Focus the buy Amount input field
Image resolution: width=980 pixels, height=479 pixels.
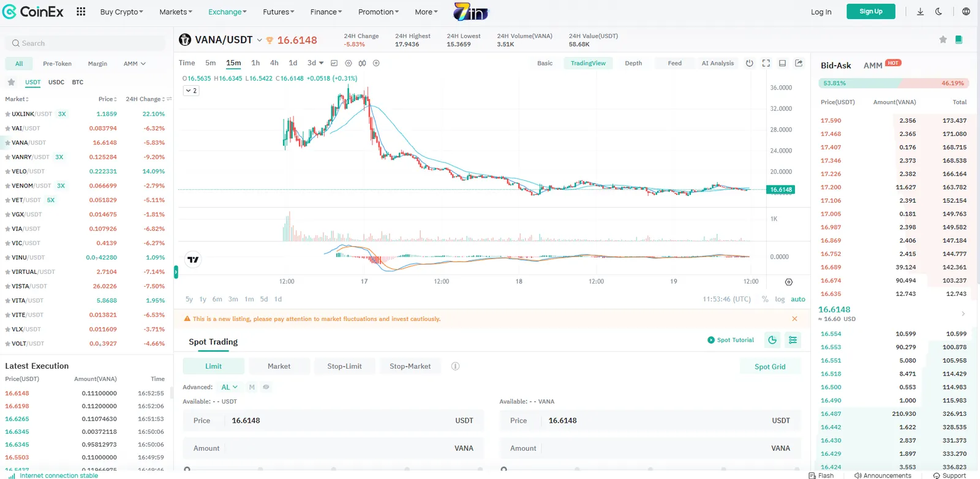[333, 448]
